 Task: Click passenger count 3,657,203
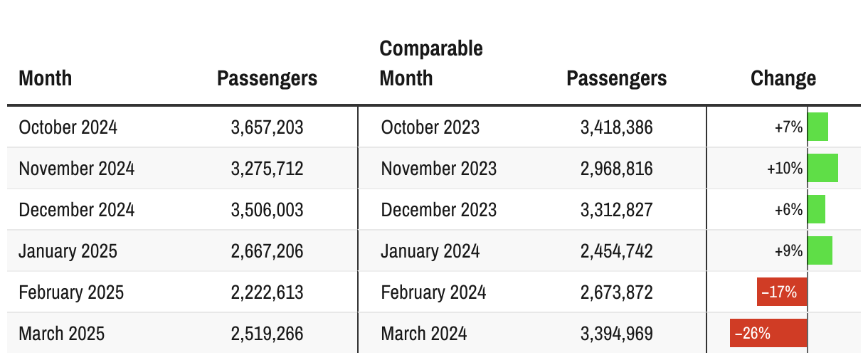coord(267,127)
